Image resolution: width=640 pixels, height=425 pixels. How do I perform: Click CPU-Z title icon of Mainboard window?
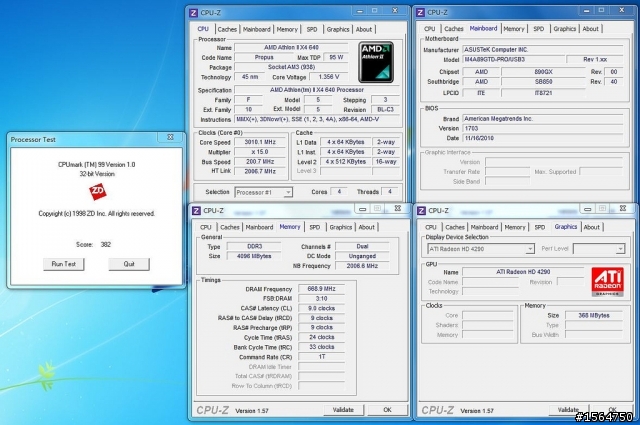(x=420, y=13)
